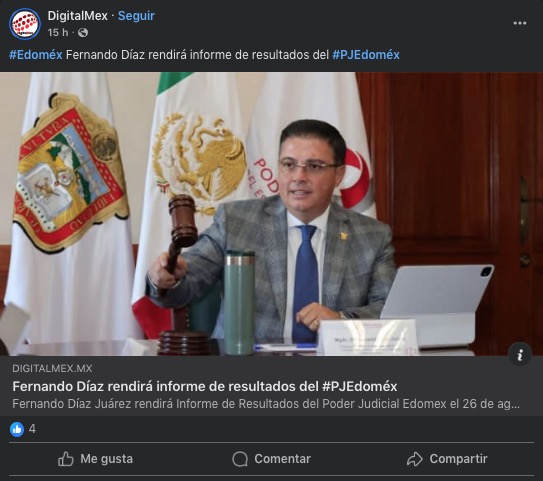Click the article description snippet text
Screen dimensions: 543x481
coord(266,404)
